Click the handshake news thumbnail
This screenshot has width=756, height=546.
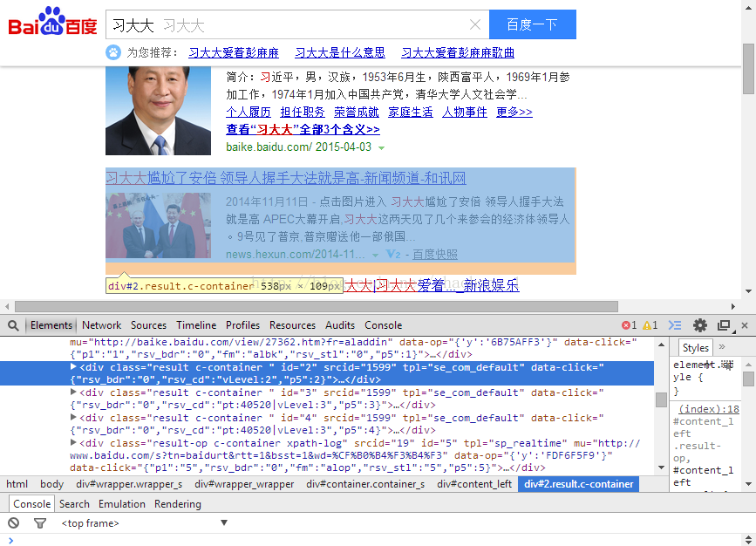click(x=158, y=225)
